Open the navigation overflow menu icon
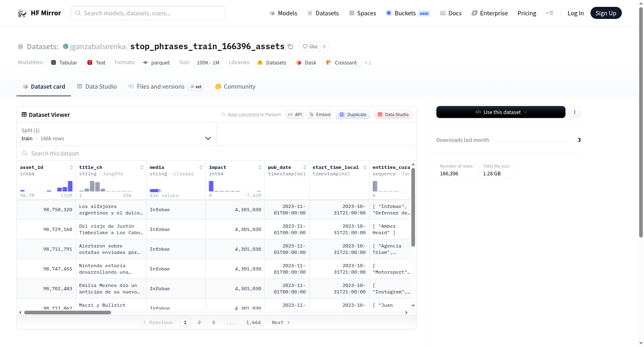The image size is (644, 347). pyautogui.click(x=549, y=13)
